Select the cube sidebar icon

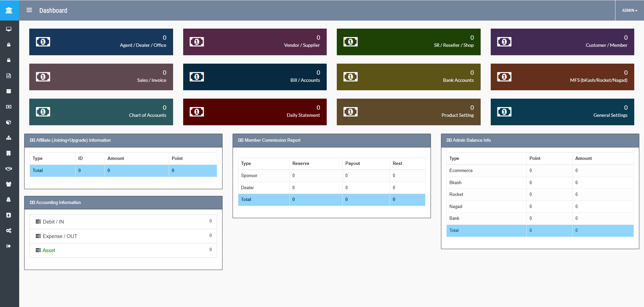pyautogui.click(x=9, y=122)
